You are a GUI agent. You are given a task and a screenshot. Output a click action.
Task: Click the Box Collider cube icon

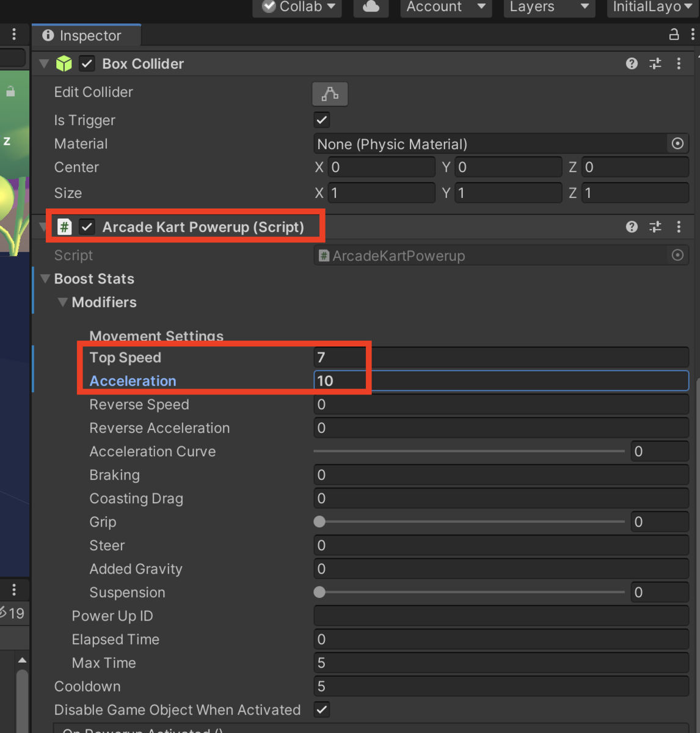click(64, 64)
